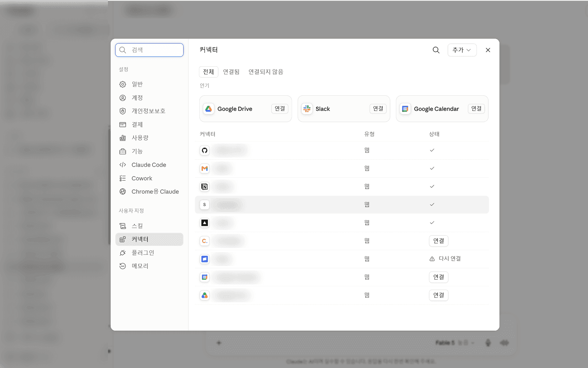Click the orange C connector icon

pyautogui.click(x=205, y=241)
